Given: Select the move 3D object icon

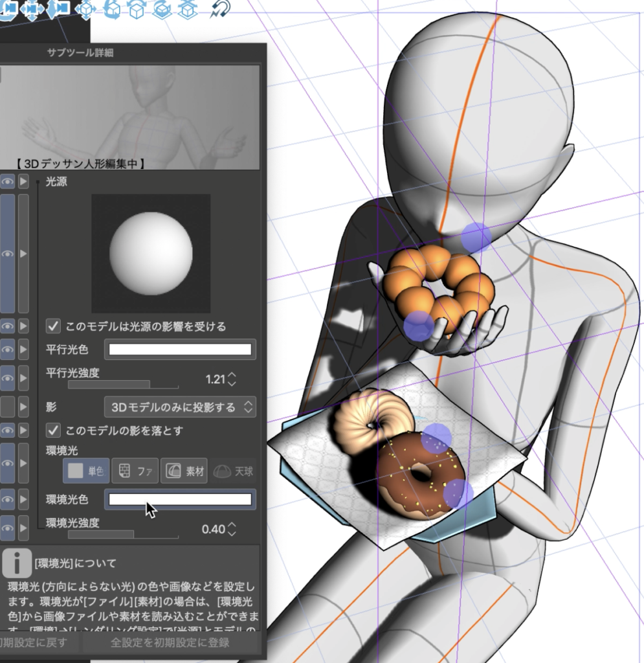Looking at the screenshot, I should coord(85,9).
